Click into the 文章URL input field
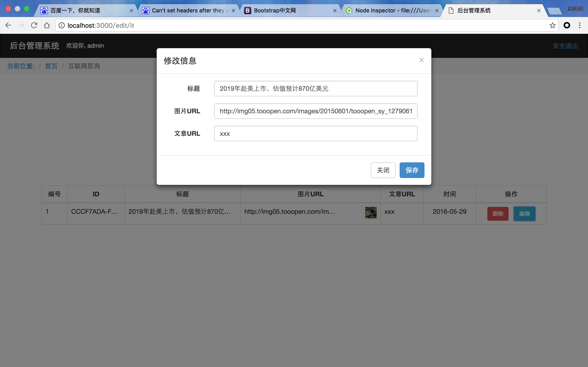Image resolution: width=588 pixels, height=367 pixels. point(315,133)
